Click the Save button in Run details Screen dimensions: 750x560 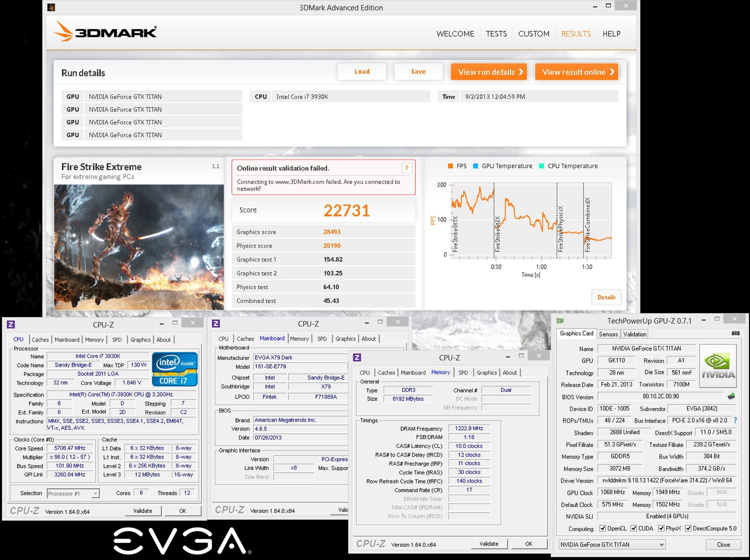418,71
